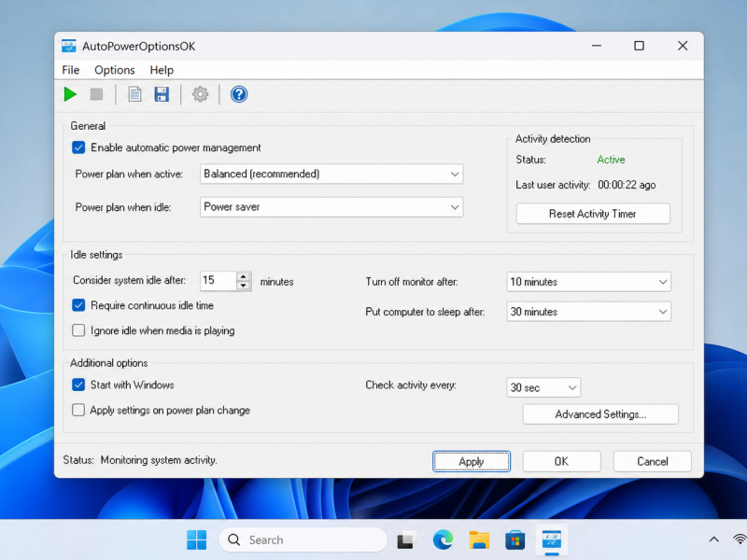Open Power plan when idle dropdown
The image size is (747, 560).
[331, 207]
